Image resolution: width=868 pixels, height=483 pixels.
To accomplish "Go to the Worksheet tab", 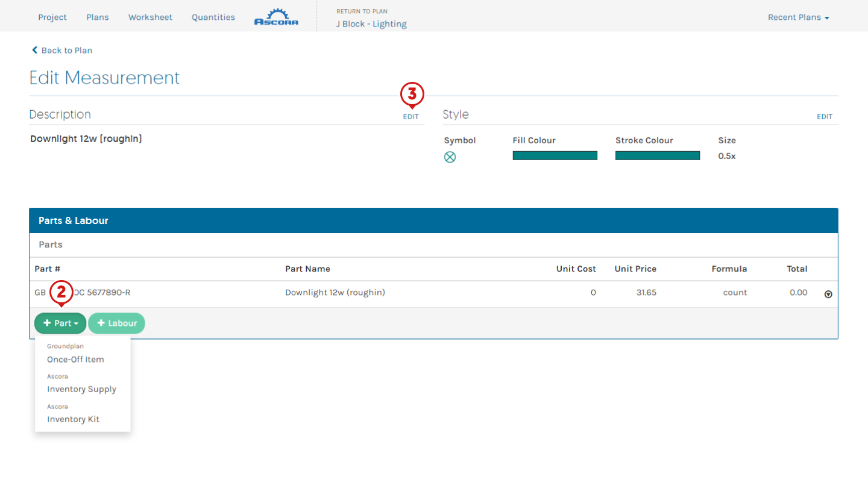I will [150, 17].
